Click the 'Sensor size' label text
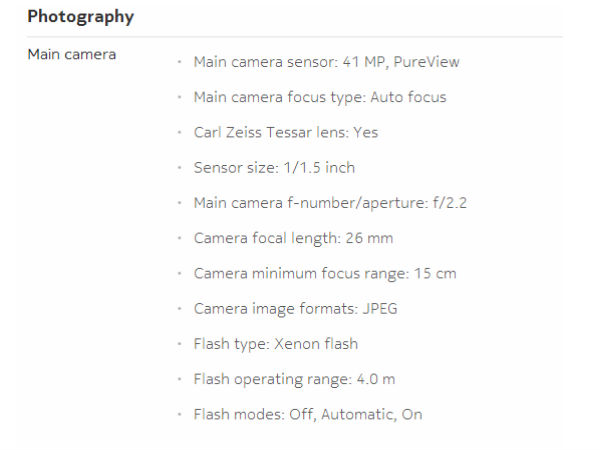Viewport: 600px width, 450px height. (232, 167)
